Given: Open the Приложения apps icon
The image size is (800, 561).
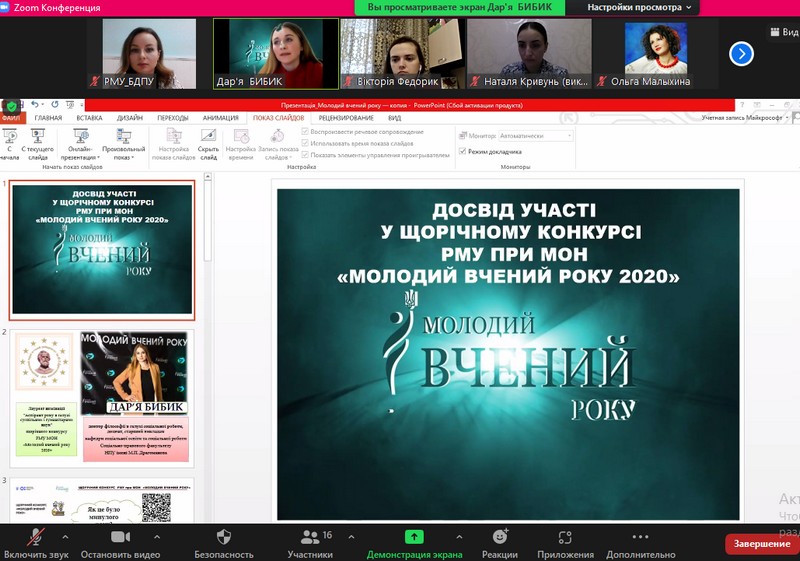Looking at the screenshot, I should tap(565, 537).
